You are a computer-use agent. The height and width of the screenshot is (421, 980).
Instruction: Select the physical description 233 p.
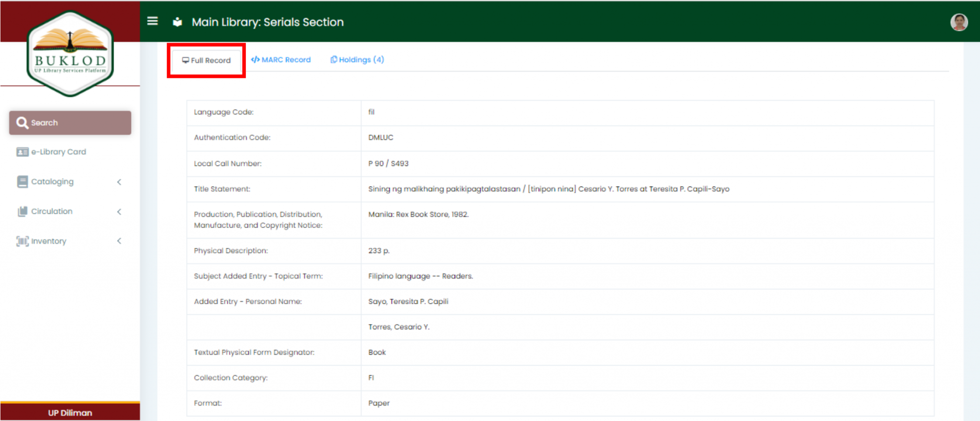point(379,251)
